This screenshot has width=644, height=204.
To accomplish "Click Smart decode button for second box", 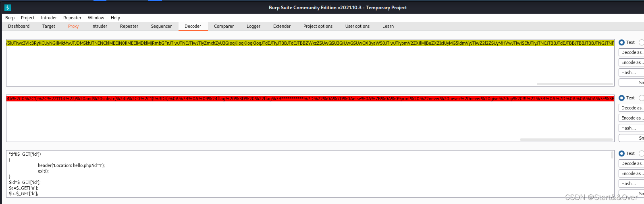I will [x=632, y=138].
